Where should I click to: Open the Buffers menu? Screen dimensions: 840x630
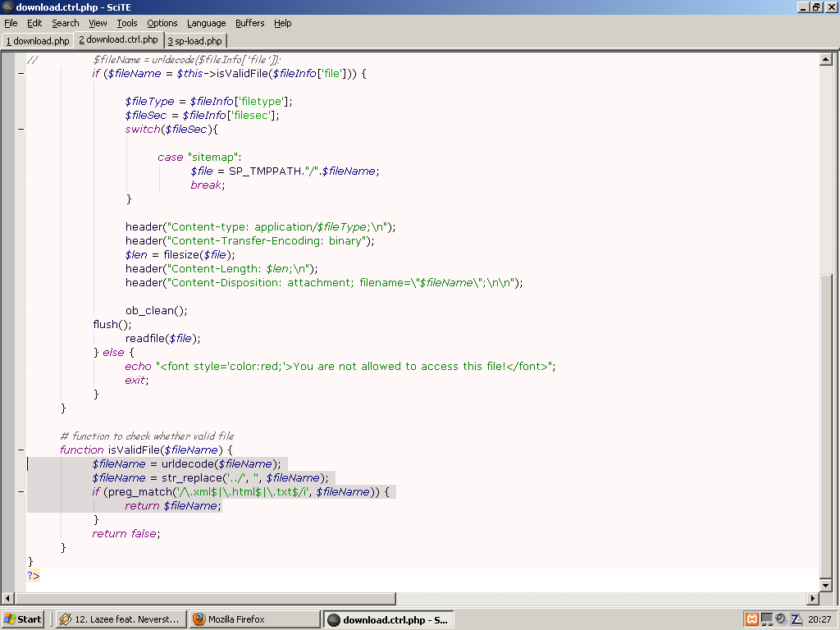(x=249, y=23)
